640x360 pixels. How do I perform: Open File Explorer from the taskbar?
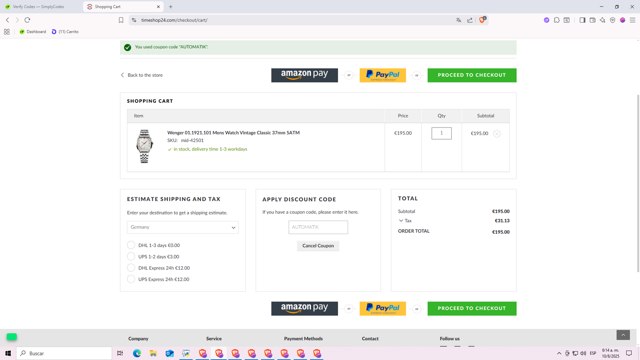tap(153, 353)
